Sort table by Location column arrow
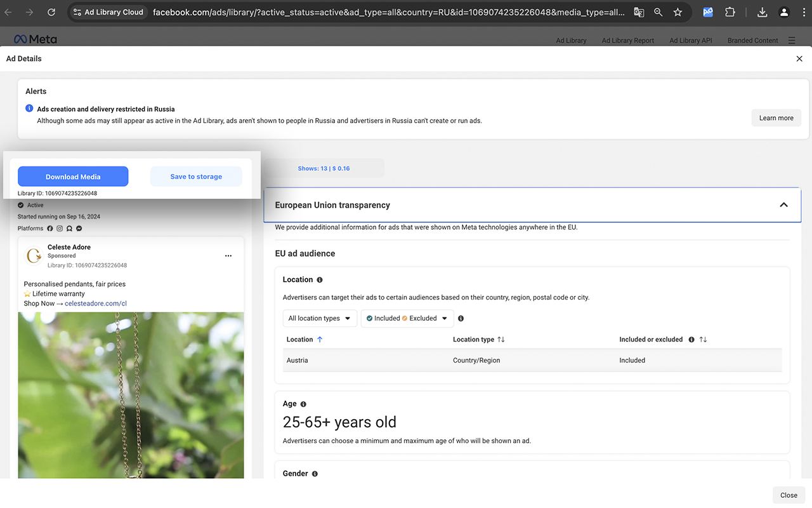 320,340
